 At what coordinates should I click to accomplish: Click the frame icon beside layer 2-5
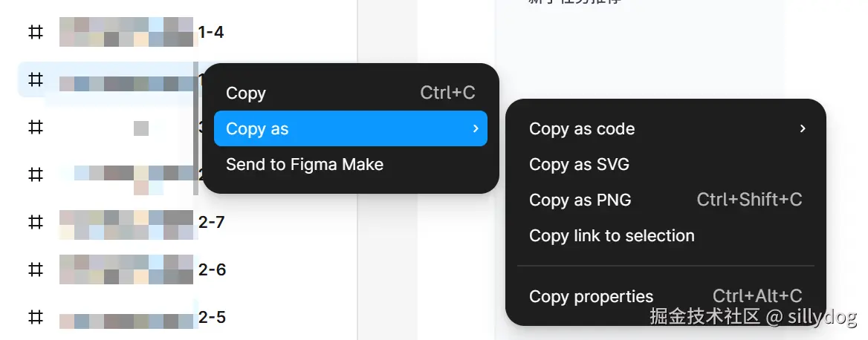pos(35,317)
